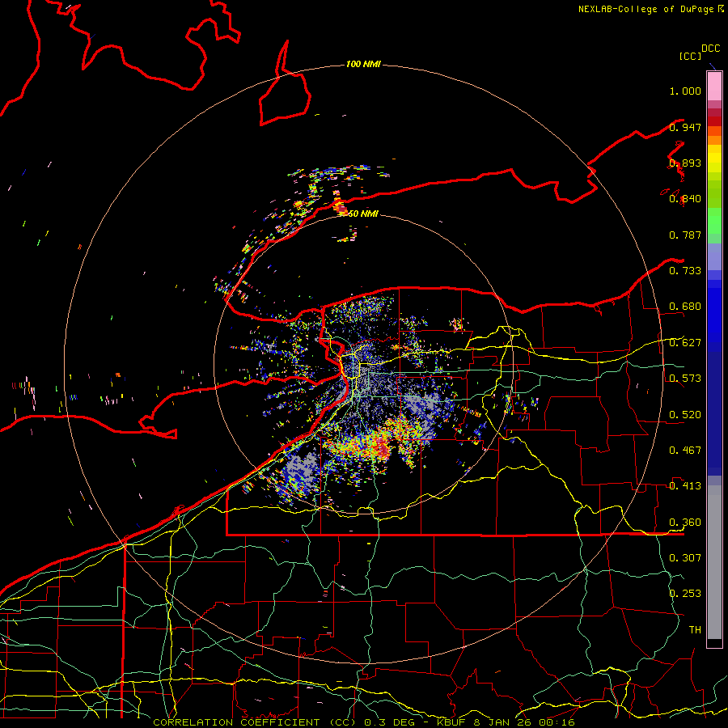The height and width of the screenshot is (728, 728).
Task: Click the pink segment at the color scale top
Action: pos(714,87)
